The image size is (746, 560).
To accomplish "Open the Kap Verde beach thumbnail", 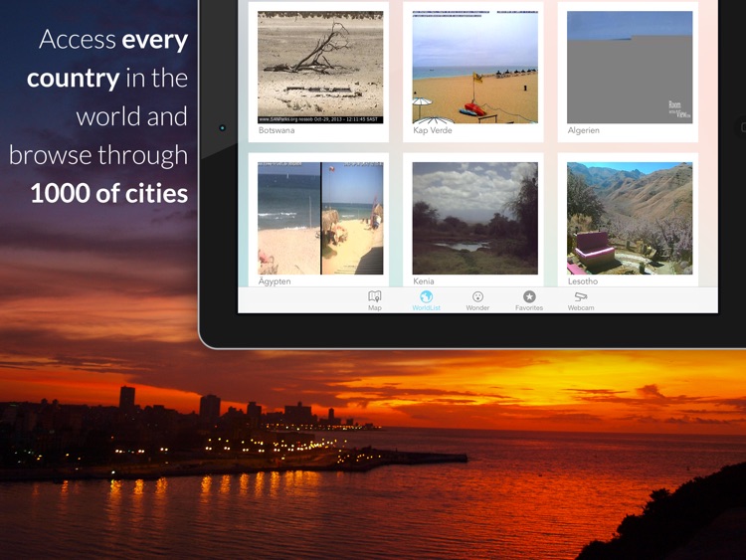I will coord(474,67).
